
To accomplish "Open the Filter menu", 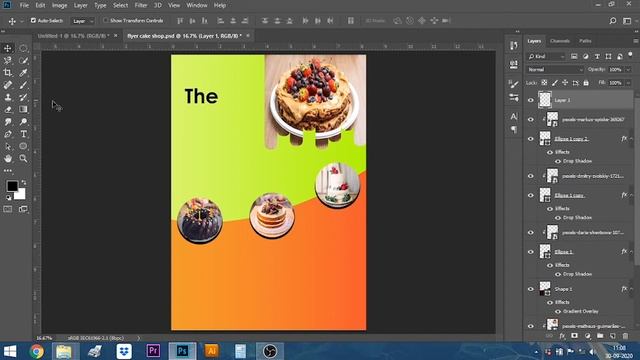I will [141, 5].
